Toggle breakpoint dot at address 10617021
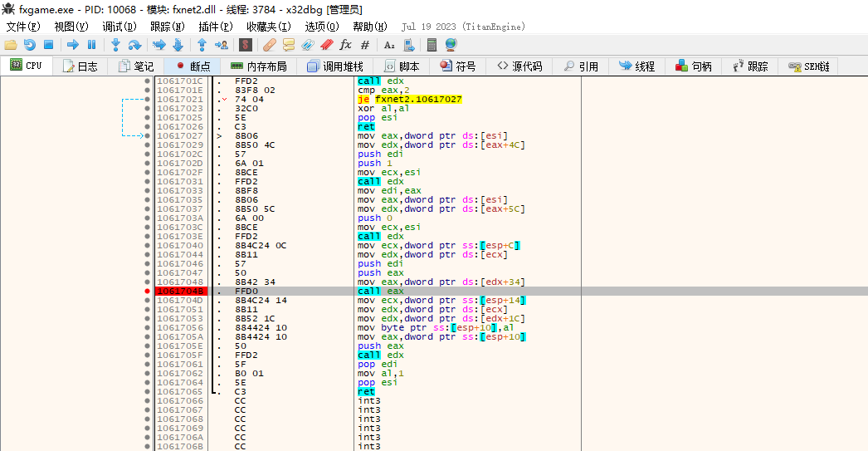Viewport: 868px width, 451px height. point(147,99)
